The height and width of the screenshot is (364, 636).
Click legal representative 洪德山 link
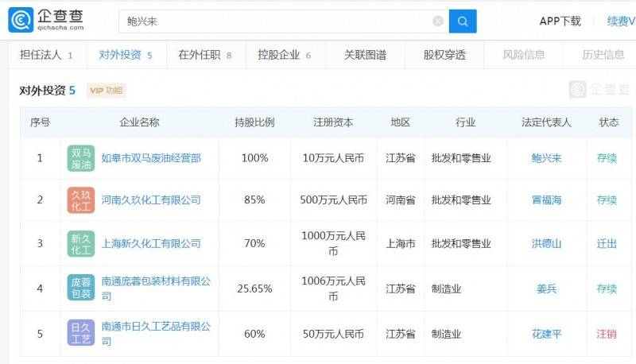[x=546, y=243]
